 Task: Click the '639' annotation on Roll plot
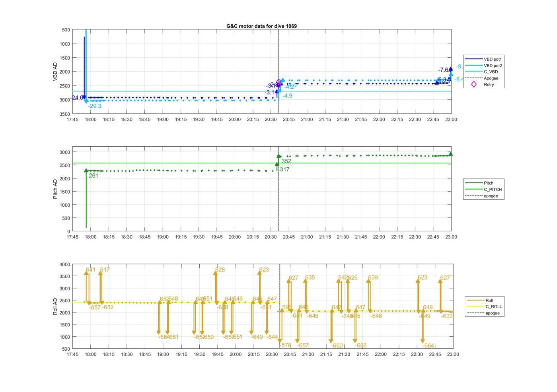point(373,278)
